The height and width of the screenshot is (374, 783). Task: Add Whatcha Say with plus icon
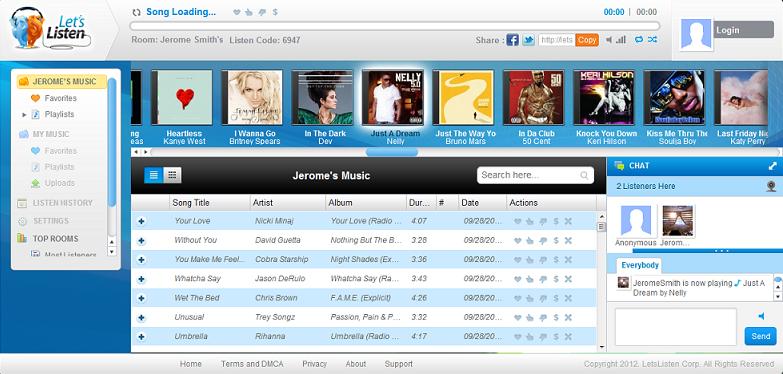coord(141,279)
